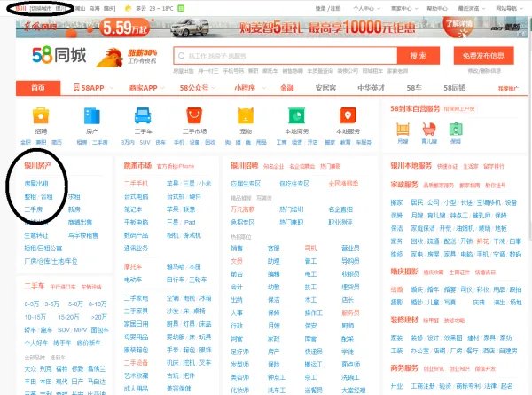Open the 厂房/仓库/土地/车位 link
The image size is (532, 395).
click(x=51, y=261)
